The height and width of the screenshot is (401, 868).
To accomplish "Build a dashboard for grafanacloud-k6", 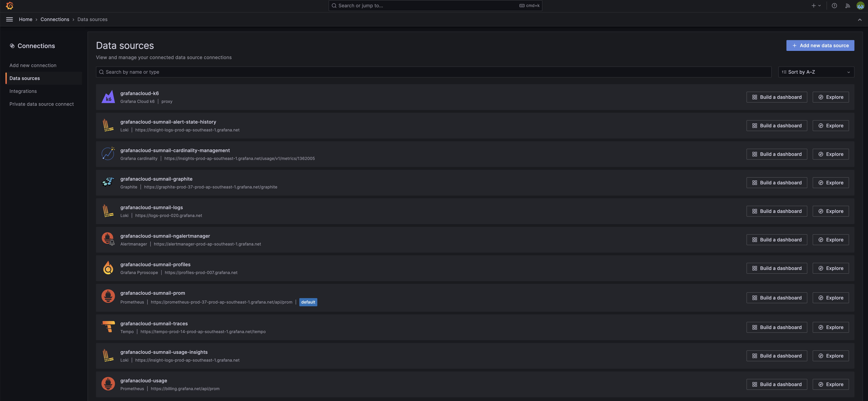I will 777,97.
